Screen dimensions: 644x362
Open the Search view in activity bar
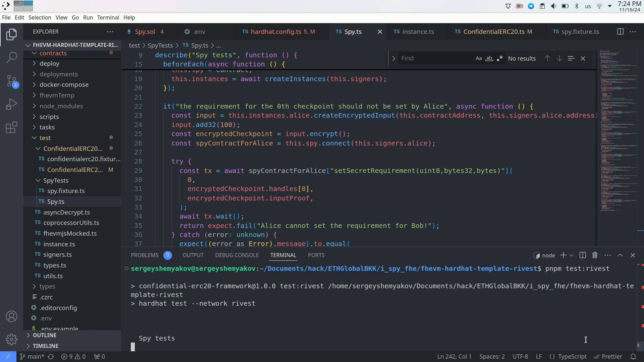(11, 58)
